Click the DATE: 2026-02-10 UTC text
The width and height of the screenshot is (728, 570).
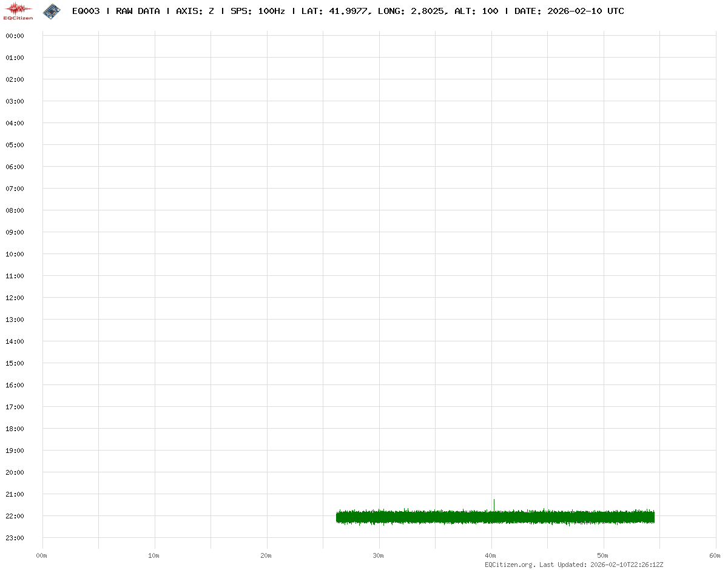pos(568,12)
